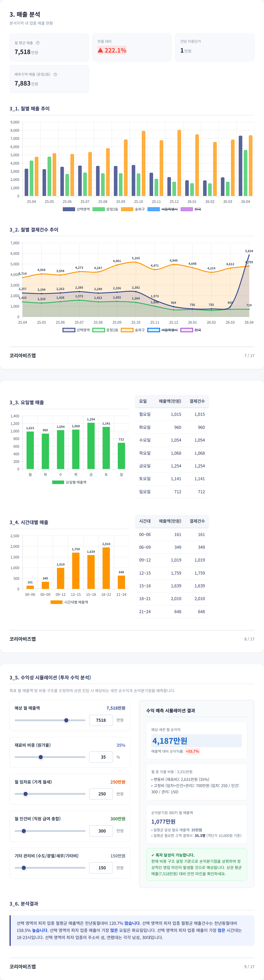Click the 4,187만원 예상 세전 월 순이익 value
Screen dimensions: 264x980
tap(170, 741)
